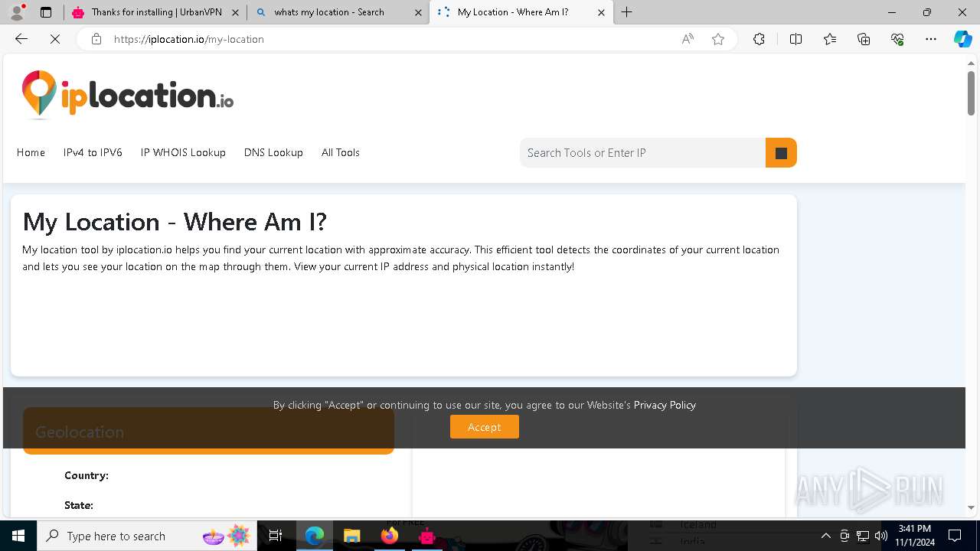
Task: Accept the privacy policy notice
Action: coord(485,427)
